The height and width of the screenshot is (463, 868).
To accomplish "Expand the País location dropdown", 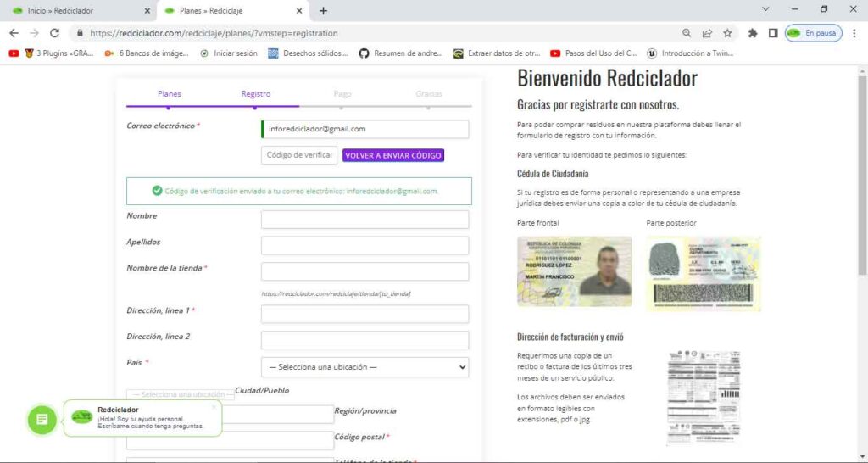I will pos(364,367).
